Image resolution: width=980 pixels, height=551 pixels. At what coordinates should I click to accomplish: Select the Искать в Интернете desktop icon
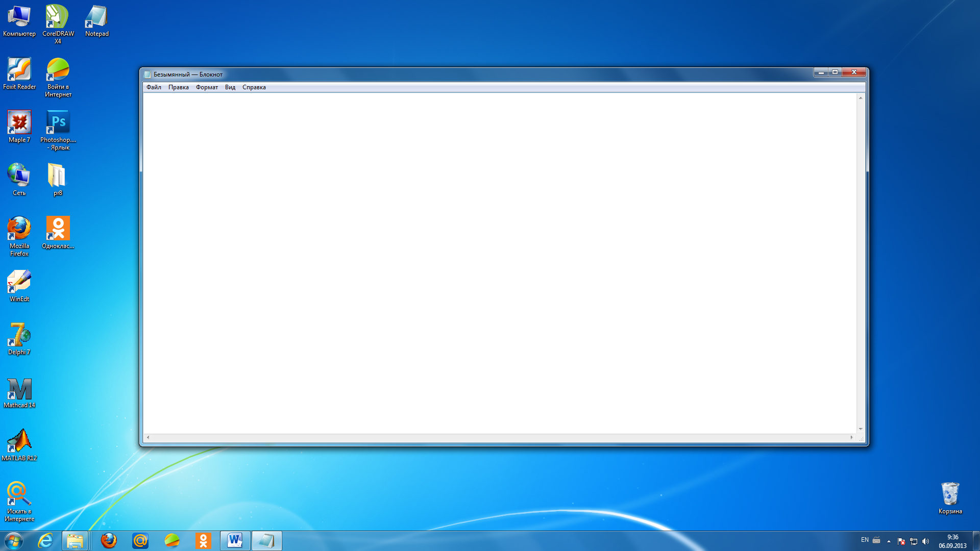19,502
